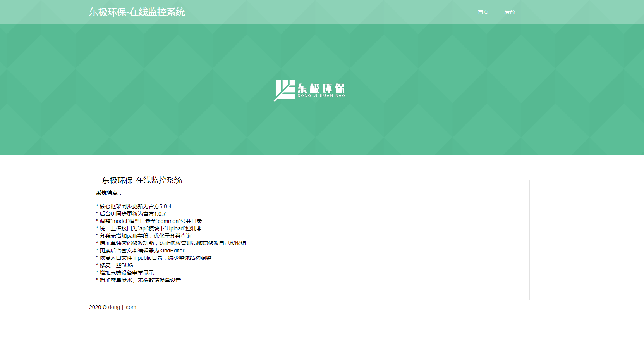Image resolution: width=644 pixels, height=349 pixels.
Task: Select line 更换后台富文本编辑器为KindEditor
Action: click(140, 251)
